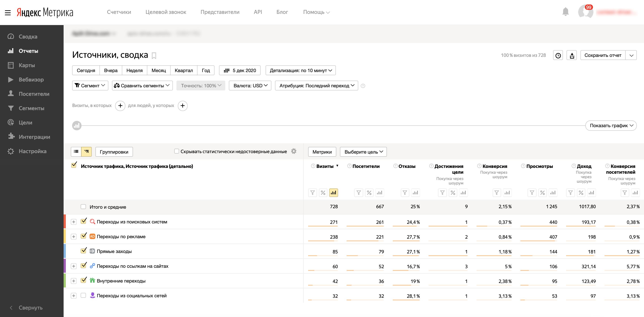Click the Группировки button

pyautogui.click(x=114, y=152)
